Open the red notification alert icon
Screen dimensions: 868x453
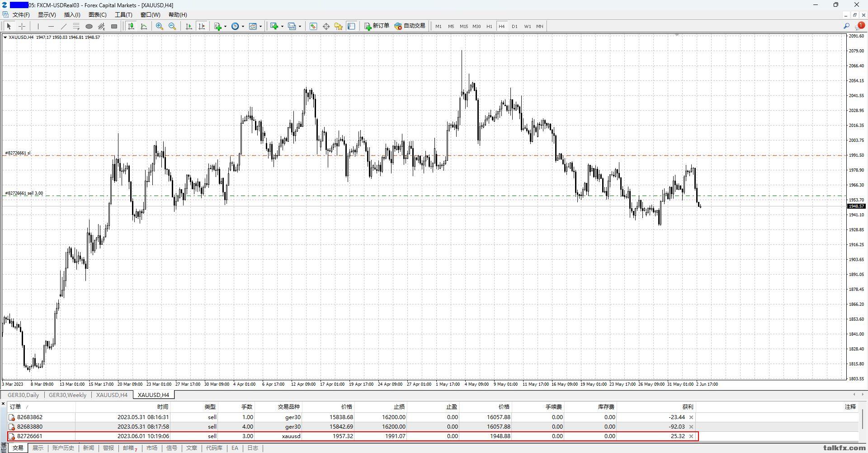[860, 26]
